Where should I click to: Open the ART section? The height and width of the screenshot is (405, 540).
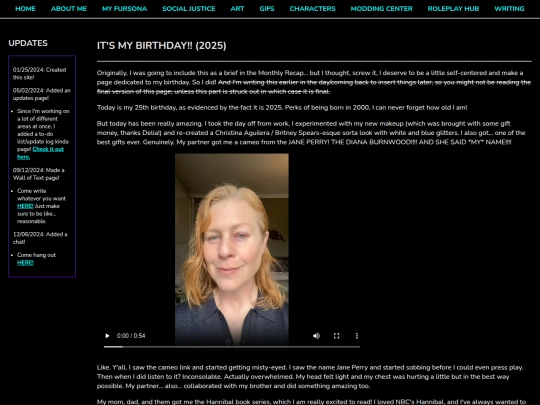237,9
